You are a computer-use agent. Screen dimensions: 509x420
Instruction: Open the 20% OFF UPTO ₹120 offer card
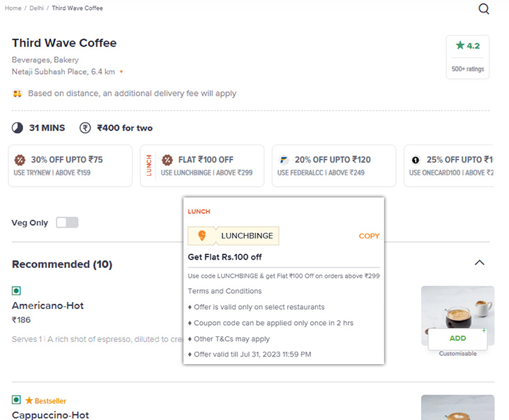[334, 165]
